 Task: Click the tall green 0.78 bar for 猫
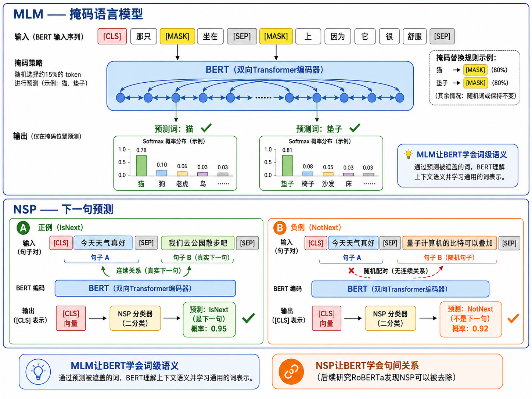141,166
